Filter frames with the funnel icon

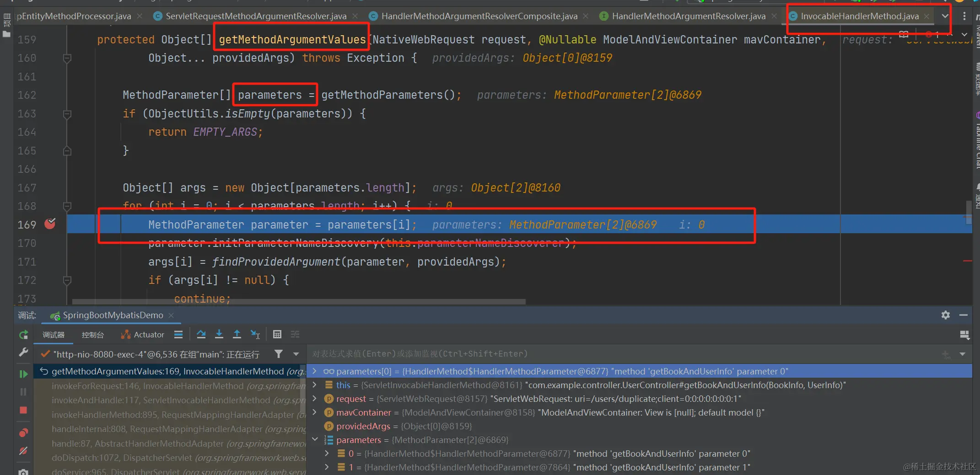click(278, 354)
